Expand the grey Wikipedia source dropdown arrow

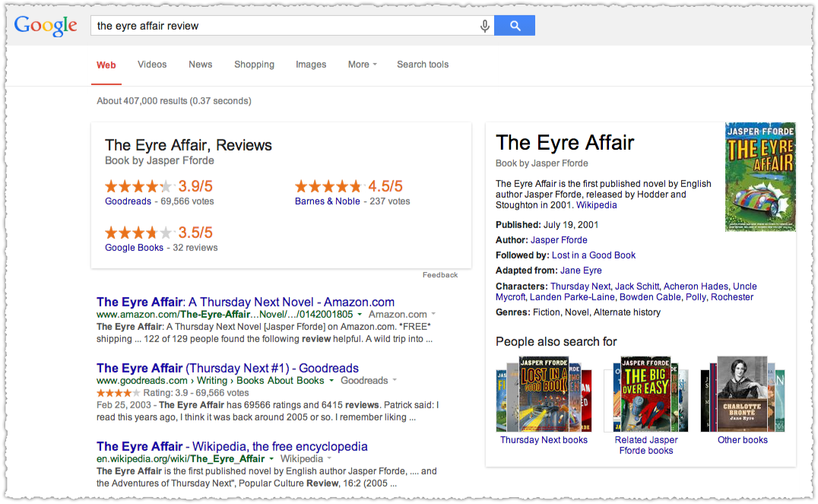[x=329, y=458]
